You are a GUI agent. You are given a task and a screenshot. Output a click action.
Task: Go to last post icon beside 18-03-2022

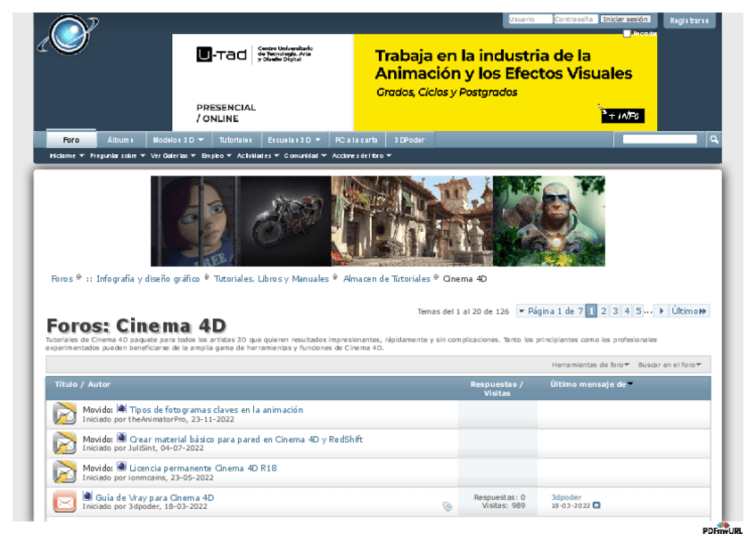coord(596,505)
